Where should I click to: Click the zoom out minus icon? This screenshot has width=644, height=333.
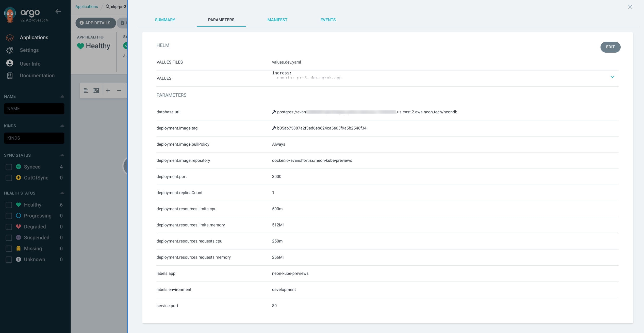[x=119, y=90]
